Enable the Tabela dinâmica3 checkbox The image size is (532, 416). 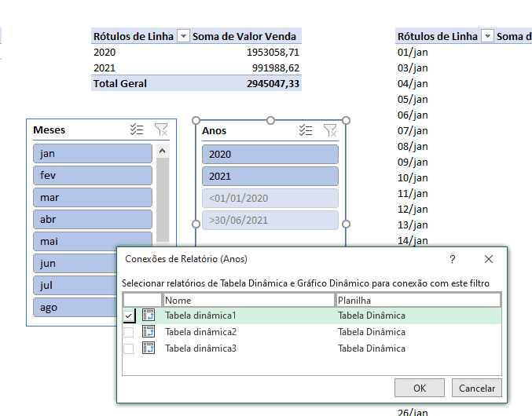[128, 348]
